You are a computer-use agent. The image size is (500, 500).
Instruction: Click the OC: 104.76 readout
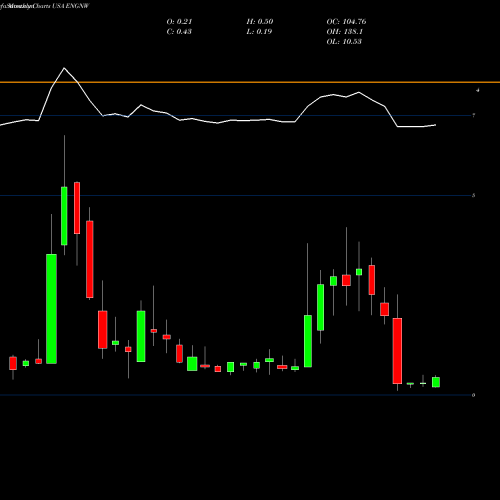pyautogui.click(x=346, y=22)
